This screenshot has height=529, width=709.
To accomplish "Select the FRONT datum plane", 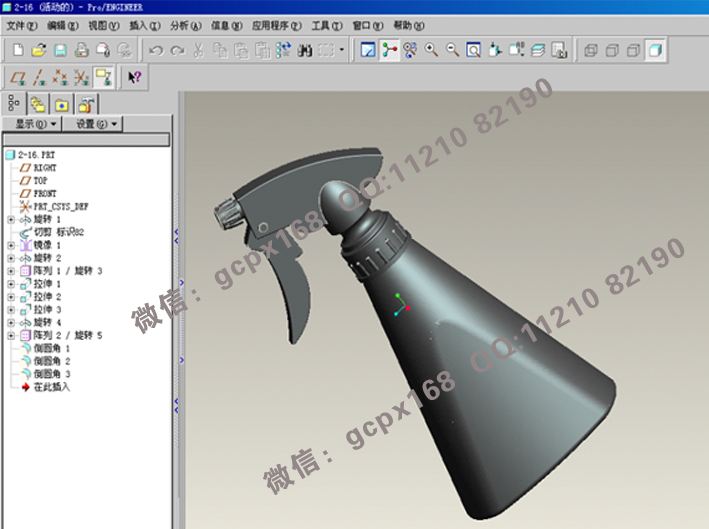I will pyautogui.click(x=45, y=193).
